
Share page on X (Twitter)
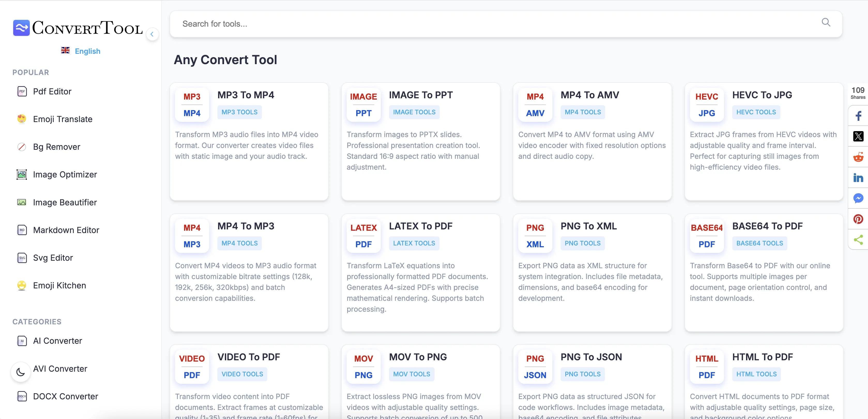pyautogui.click(x=858, y=136)
